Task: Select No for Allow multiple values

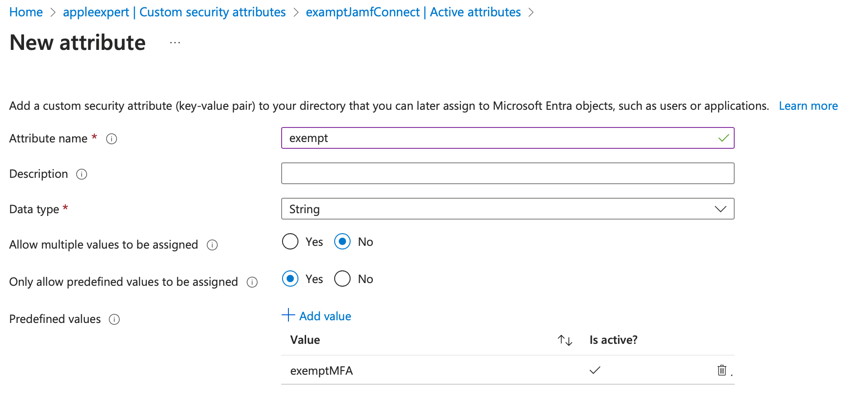Action: [x=342, y=242]
